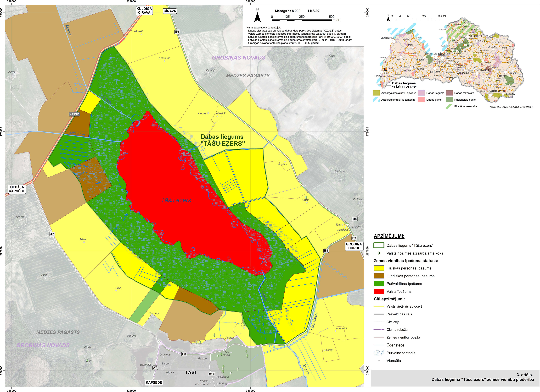The image size is (540, 392).
Task: Click the A7 road marker near Aikas
Action: [52, 234]
